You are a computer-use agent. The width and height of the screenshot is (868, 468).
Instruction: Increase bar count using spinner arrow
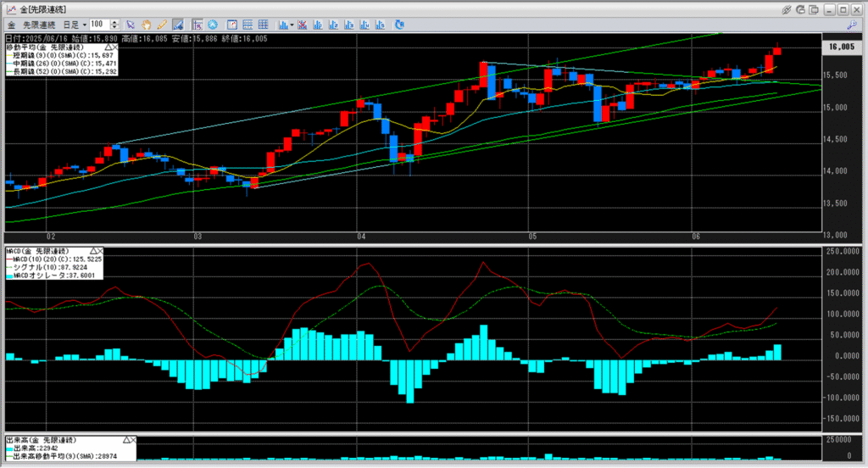point(115,22)
